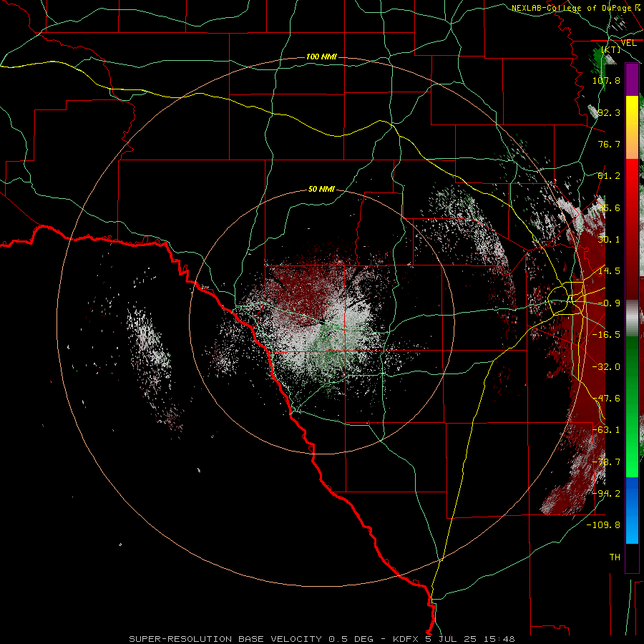Image resolution: width=644 pixels, height=644 pixels.
Task: Click the [KT] units label
Action: tap(611, 49)
